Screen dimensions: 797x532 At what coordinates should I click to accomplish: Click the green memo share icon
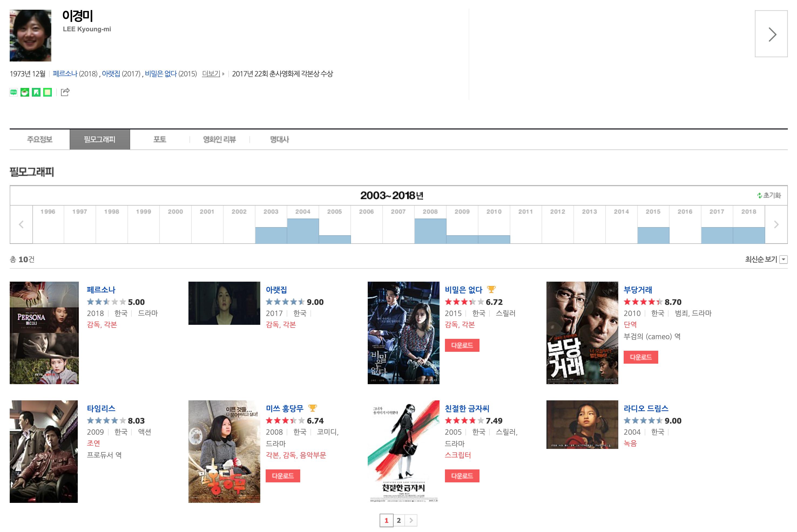(x=48, y=92)
